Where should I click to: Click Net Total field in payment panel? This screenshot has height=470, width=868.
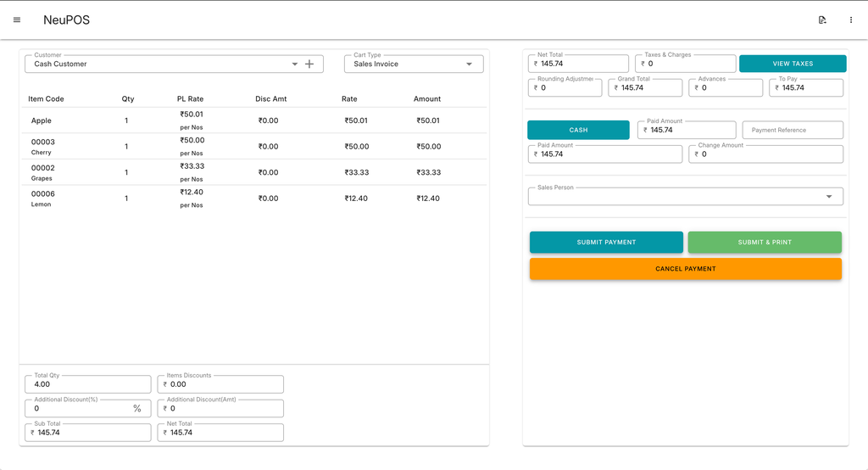click(578, 64)
